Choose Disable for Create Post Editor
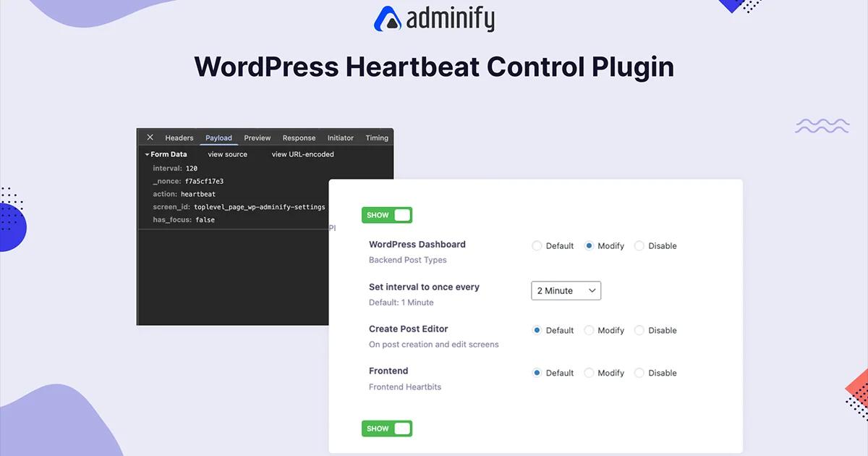868x456 pixels. (x=639, y=330)
